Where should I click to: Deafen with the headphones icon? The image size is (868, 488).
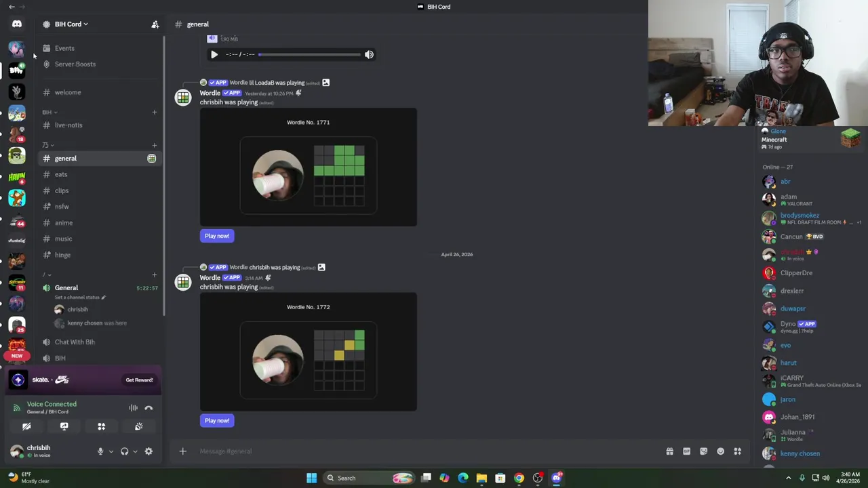point(124,451)
